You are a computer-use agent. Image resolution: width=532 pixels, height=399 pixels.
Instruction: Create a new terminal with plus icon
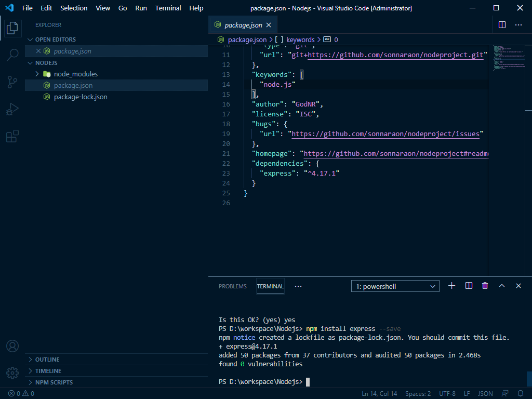click(451, 286)
